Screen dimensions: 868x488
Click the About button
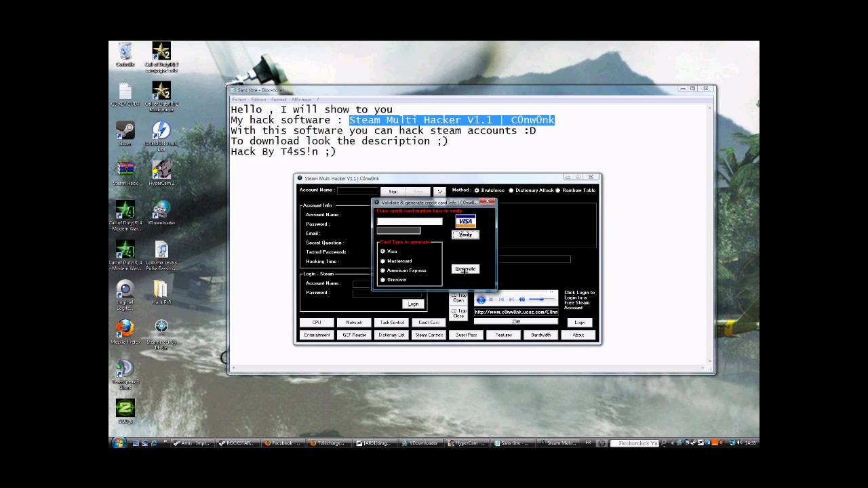578,335
